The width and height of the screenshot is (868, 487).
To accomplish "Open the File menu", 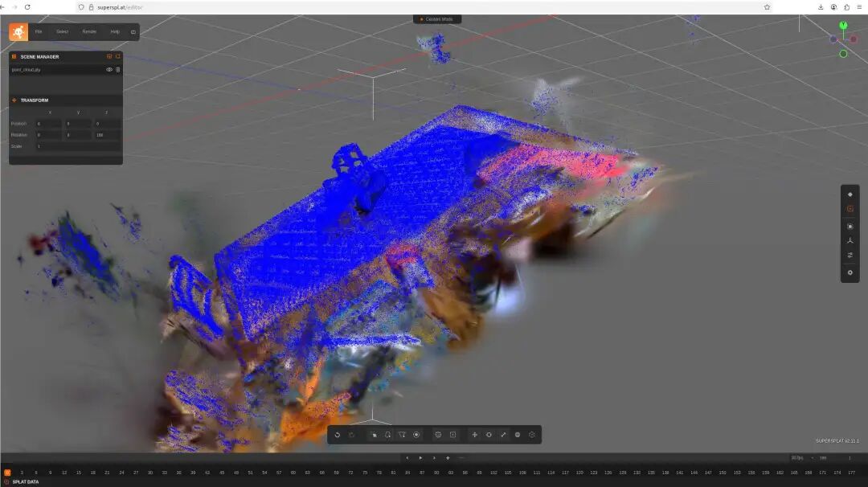I will point(38,31).
